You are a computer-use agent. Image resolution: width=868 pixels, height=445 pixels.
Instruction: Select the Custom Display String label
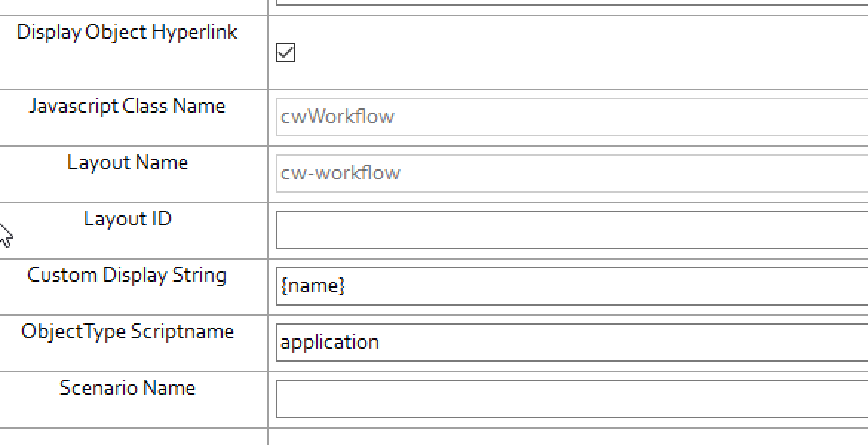[127, 276]
